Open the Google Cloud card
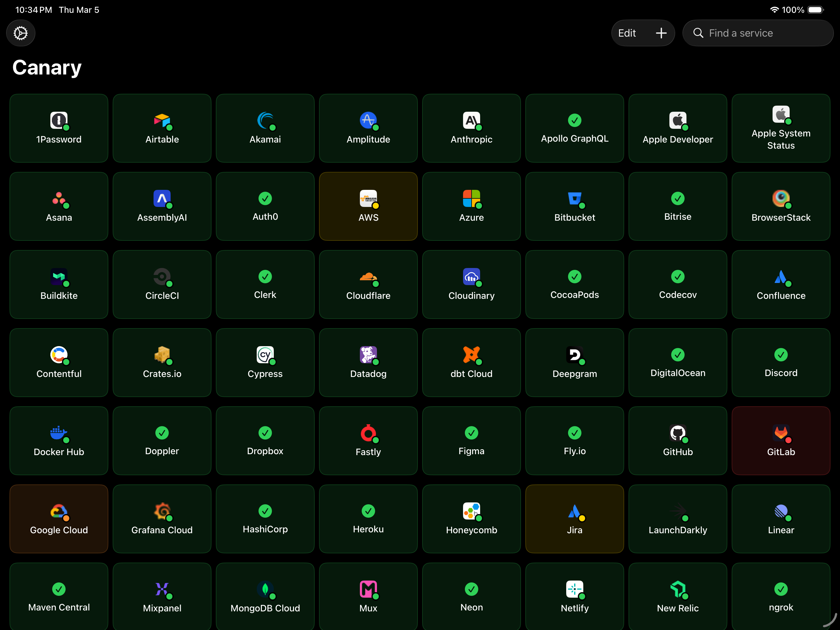The image size is (840, 630). pos(59,519)
